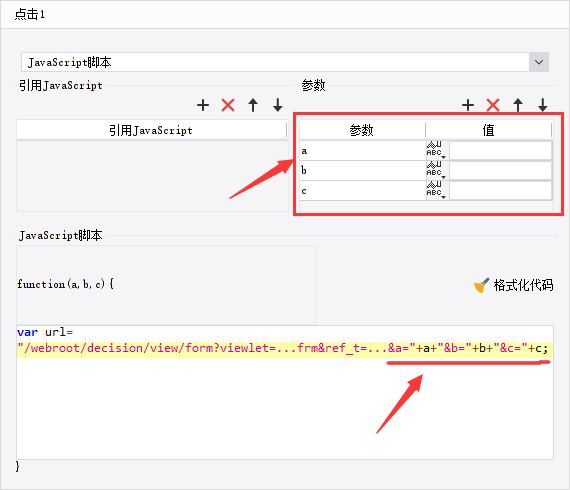Select parameter name cell c

363,190
